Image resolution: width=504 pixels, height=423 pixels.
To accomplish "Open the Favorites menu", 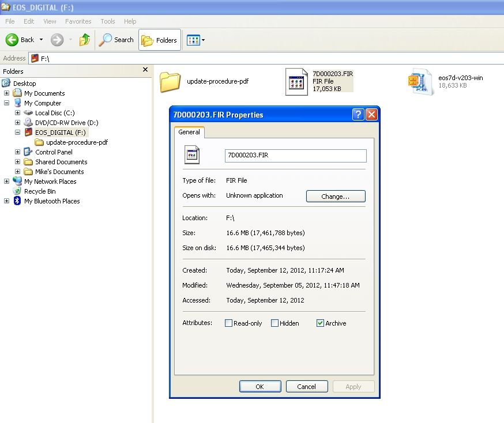I will [78, 21].
